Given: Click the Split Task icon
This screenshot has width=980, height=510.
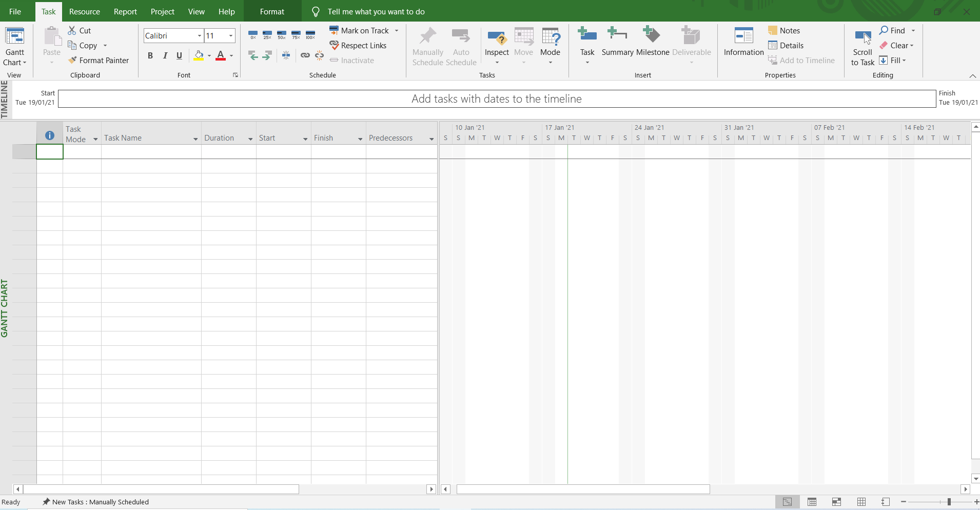Looking at the screenshot, I should (x=286, y=55).
